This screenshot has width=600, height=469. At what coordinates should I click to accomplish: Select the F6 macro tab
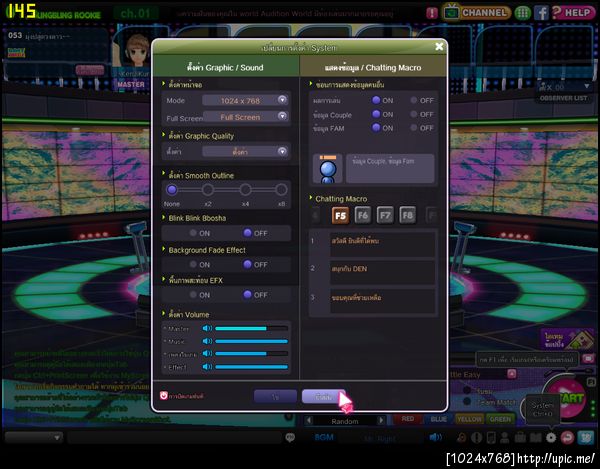363,215
